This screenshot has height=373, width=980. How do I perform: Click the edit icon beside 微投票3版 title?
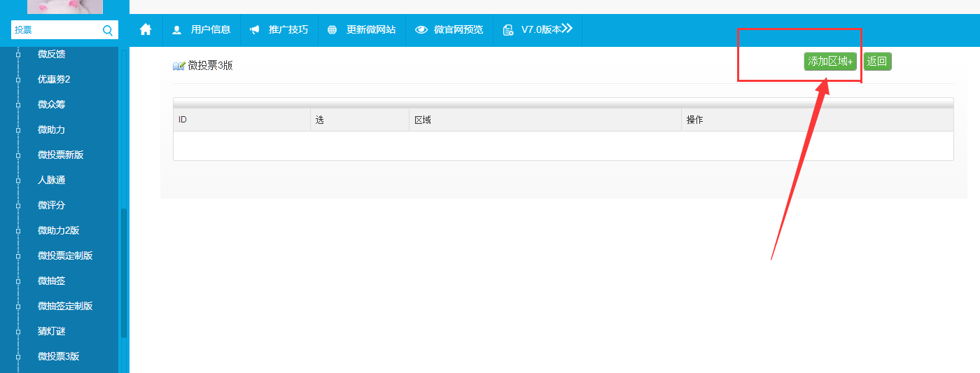[179, 66]
